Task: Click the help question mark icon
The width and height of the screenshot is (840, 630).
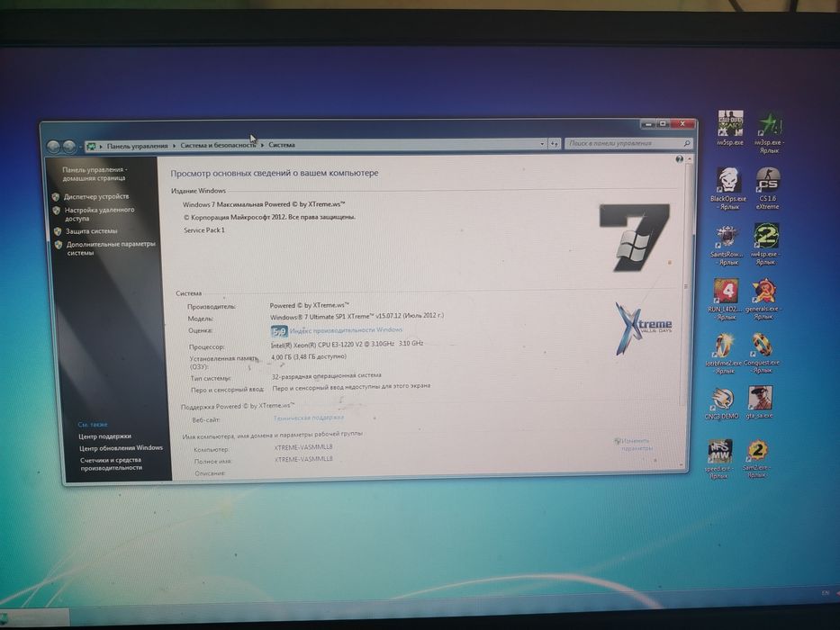Action: 679,159
